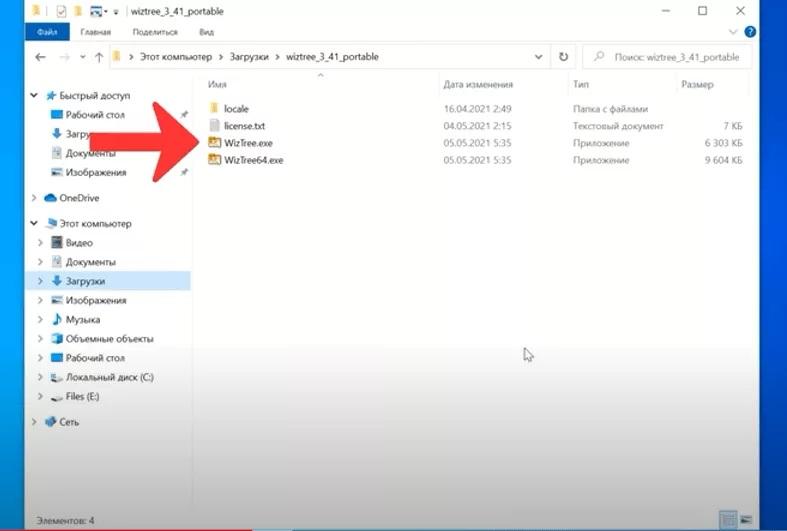The width and height of the screenshot is (787, 531).
Task: Click the 9 604 КБ size cell
Action: [x=723, y=160]
